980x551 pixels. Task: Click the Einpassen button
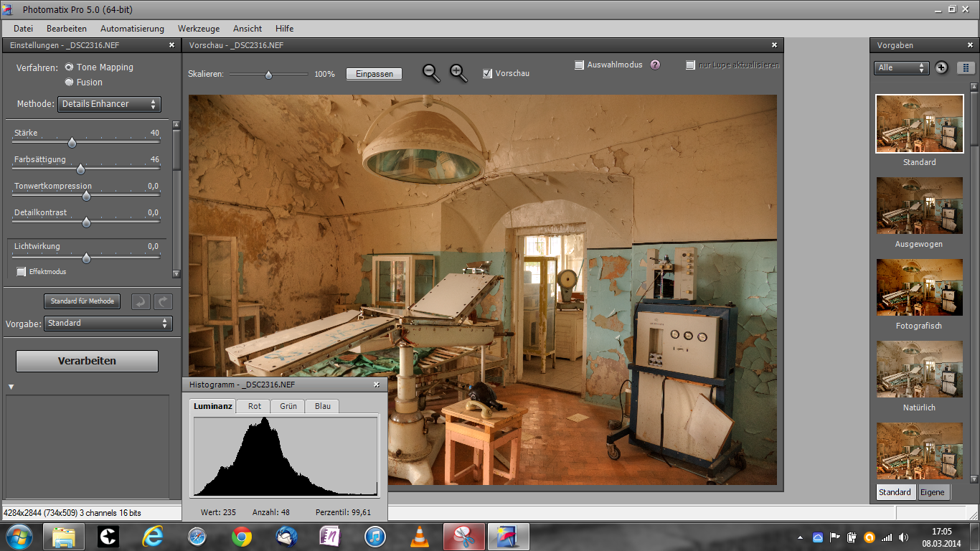(x=374, y=74)
